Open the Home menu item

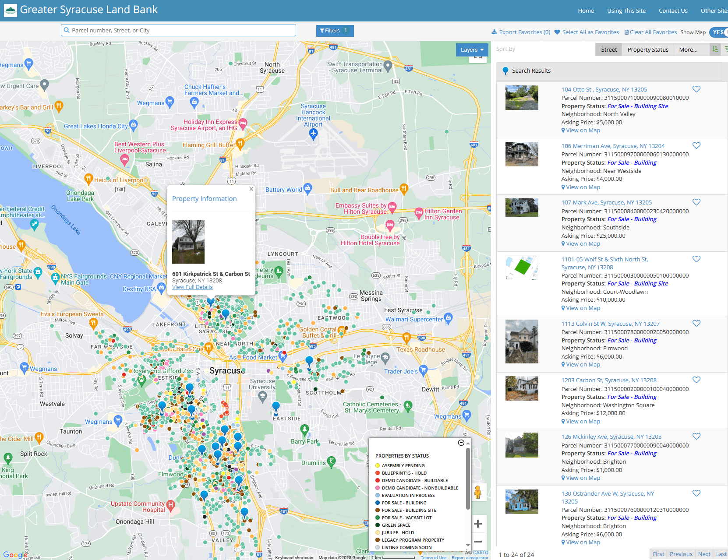586,11
